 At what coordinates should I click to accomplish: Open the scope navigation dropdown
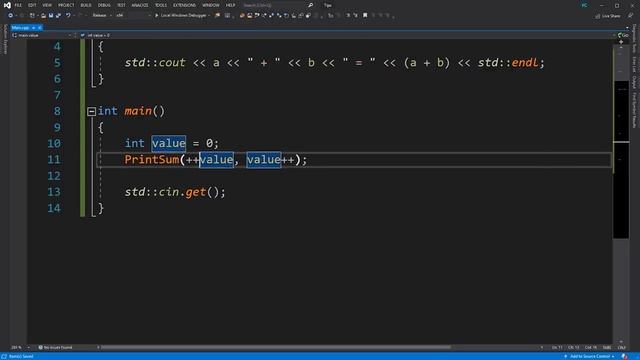[x=42, y=36]
